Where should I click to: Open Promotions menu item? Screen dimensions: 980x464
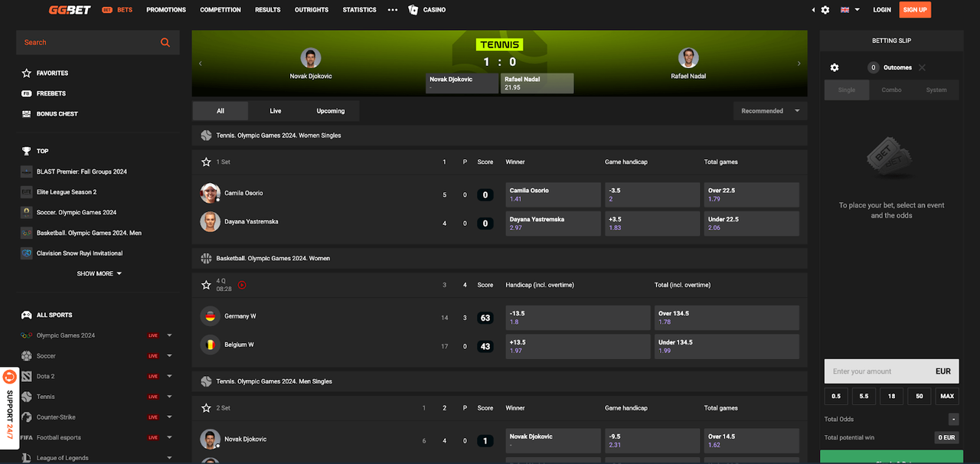[x=166, y=10]
